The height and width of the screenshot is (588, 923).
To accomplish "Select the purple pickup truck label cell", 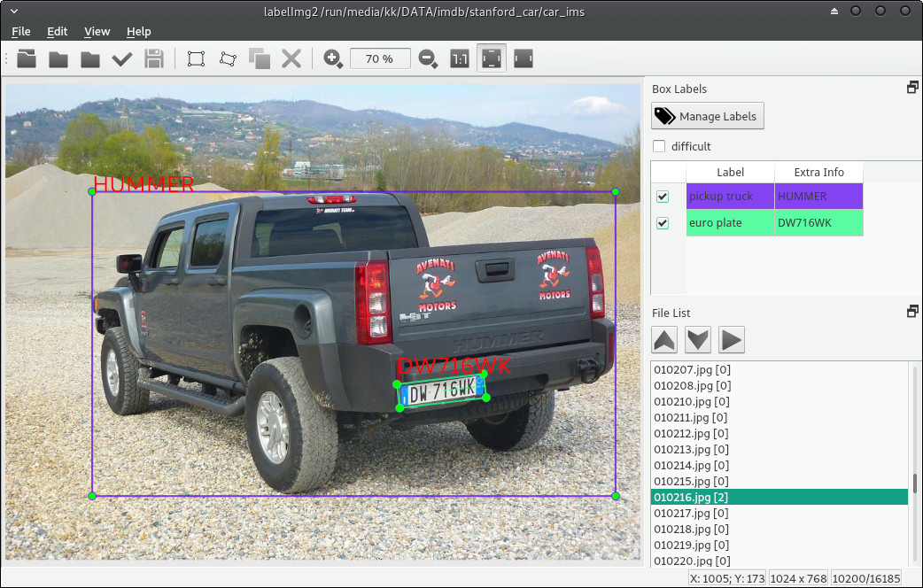I will point(730,197).
